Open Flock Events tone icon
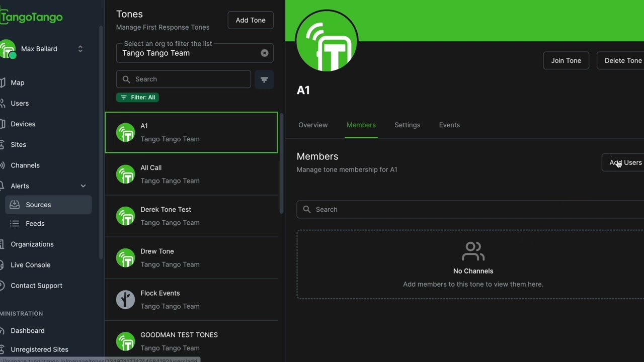The height and width of the screenshot is (362, 644). click(126, 300)
